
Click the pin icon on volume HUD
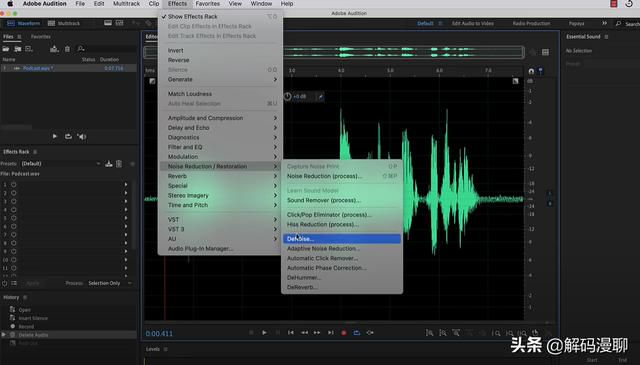tap(320, 97)
